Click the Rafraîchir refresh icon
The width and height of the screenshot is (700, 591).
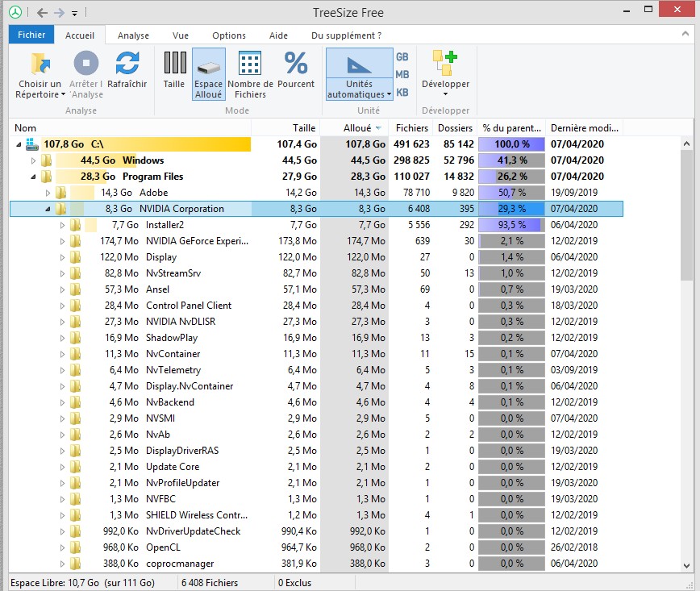tap(127, 63)
